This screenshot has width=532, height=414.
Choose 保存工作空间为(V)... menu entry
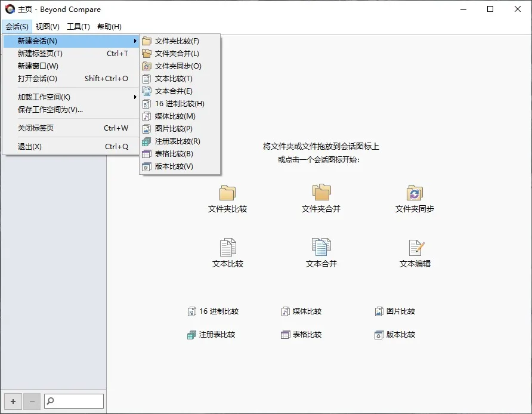(71, 110)
